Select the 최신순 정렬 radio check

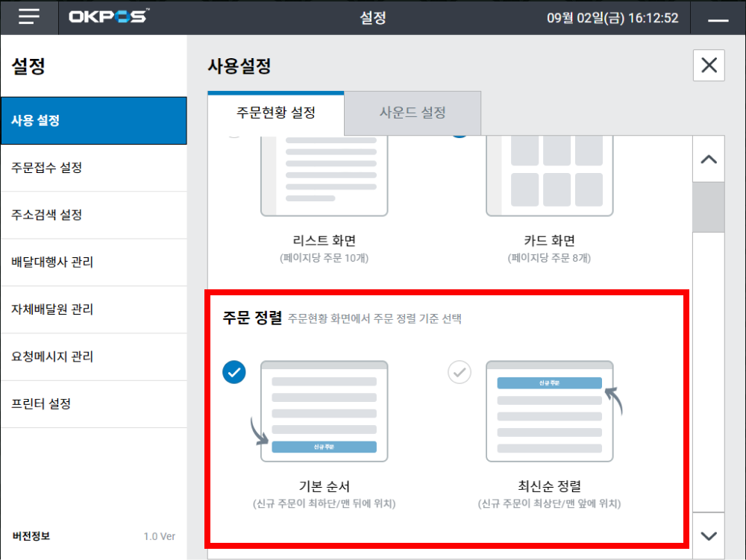pyautogui.click(x=460, y=371)
